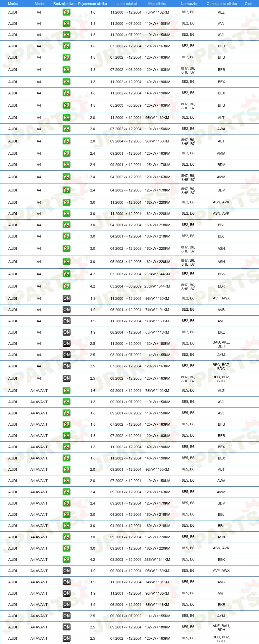Click the petrol icon in the A4 2.0 AWA row

pyautogui.click(x=67, y=129)
